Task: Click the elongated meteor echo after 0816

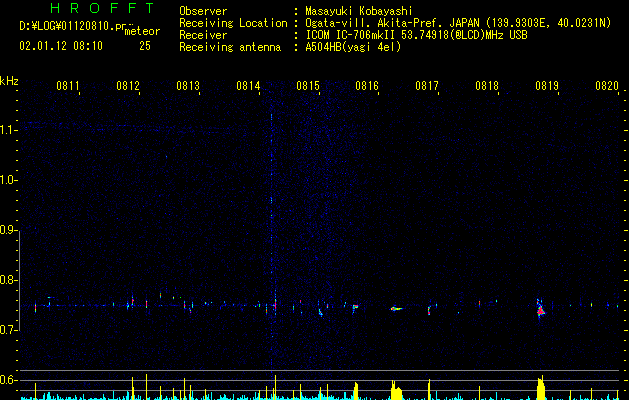Action: [x=396, y=309]
